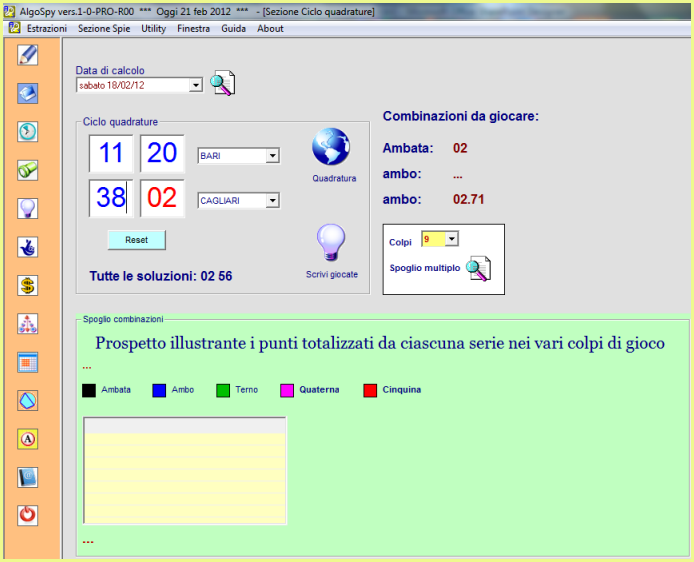
Task: Click the Spoglio multiplo magnifier icon
Action: pyautogui.click(x=478, y=269)
